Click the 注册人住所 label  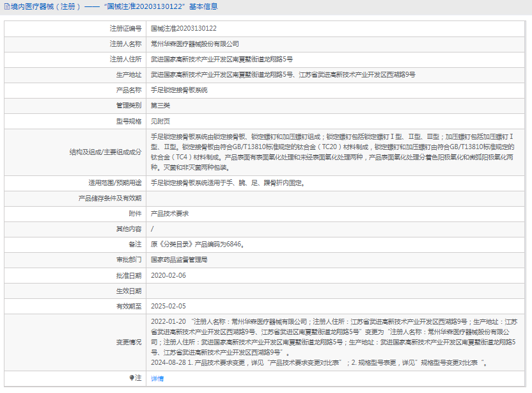click(125, 59)
